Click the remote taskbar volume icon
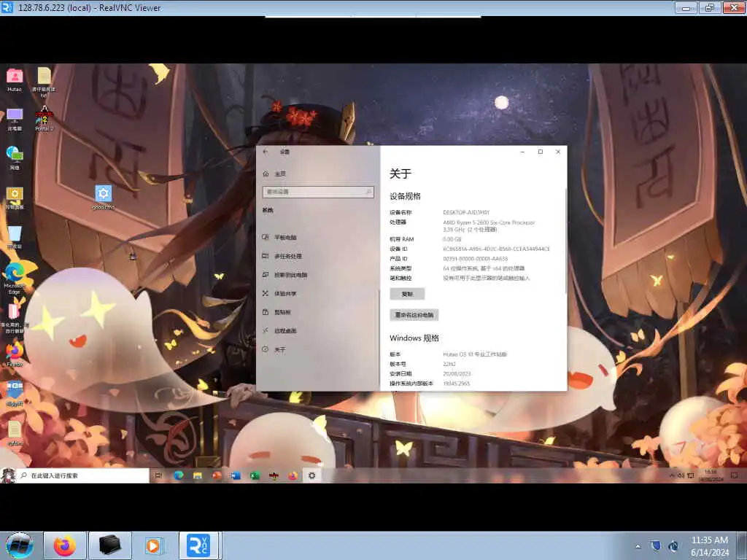 click(x=681, y=475)
